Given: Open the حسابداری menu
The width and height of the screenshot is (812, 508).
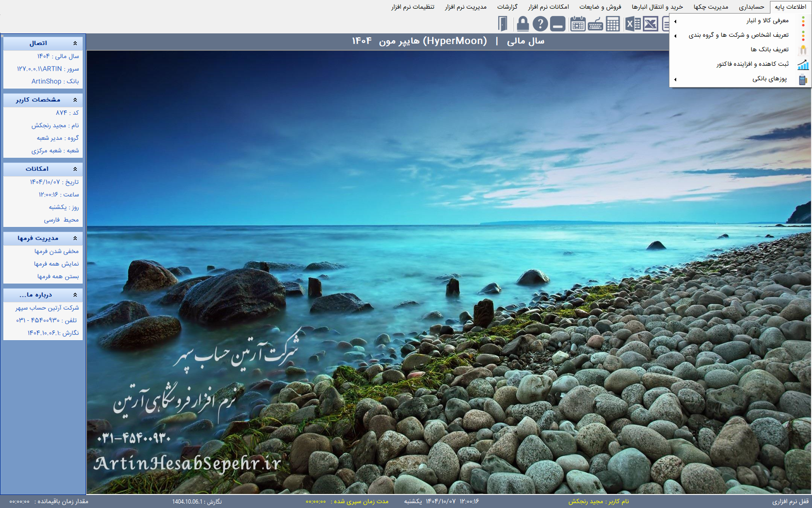Looking at the screenshot, I should 751,7.
